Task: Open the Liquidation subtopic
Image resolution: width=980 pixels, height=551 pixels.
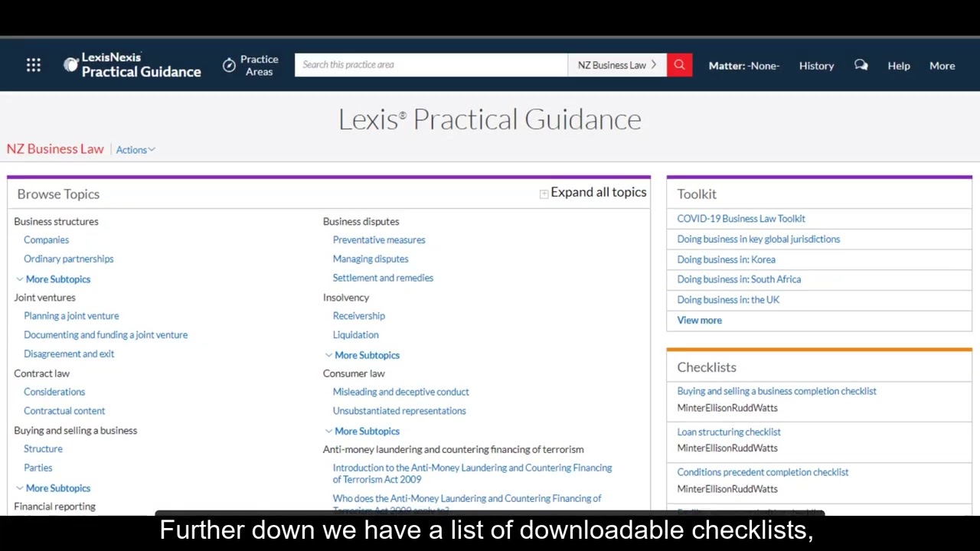Action: pos(355,334)
